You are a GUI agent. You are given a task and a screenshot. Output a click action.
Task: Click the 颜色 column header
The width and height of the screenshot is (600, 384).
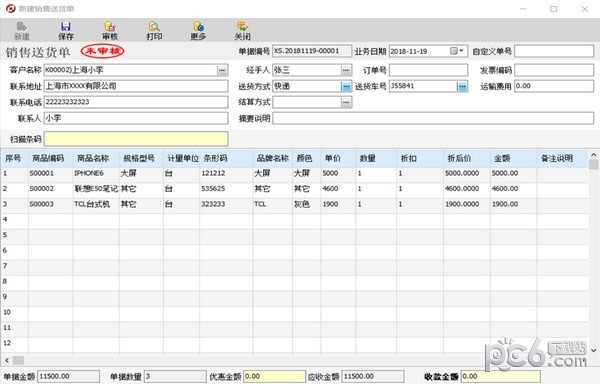(306, 158)
